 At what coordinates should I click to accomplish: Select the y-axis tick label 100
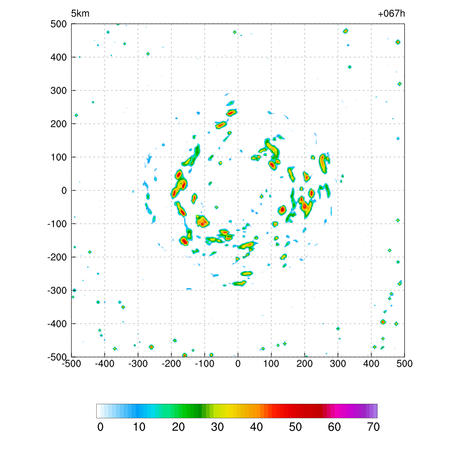(59, 157)
